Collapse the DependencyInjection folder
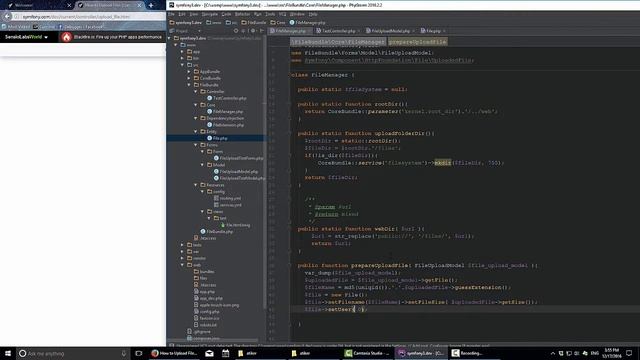Viewport: 640px width, 360px height. click(x=196, y=118)
